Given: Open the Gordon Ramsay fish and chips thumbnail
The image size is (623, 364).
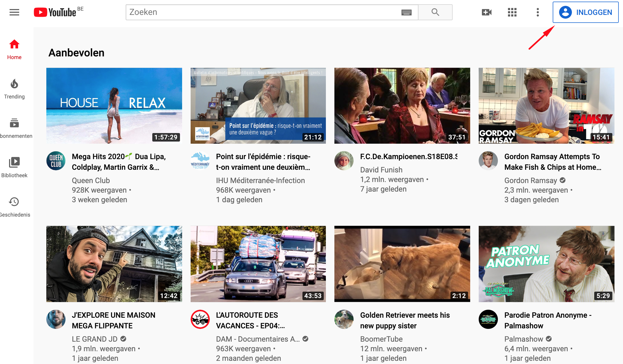Looking at the screenshot, I should [547, 106].
